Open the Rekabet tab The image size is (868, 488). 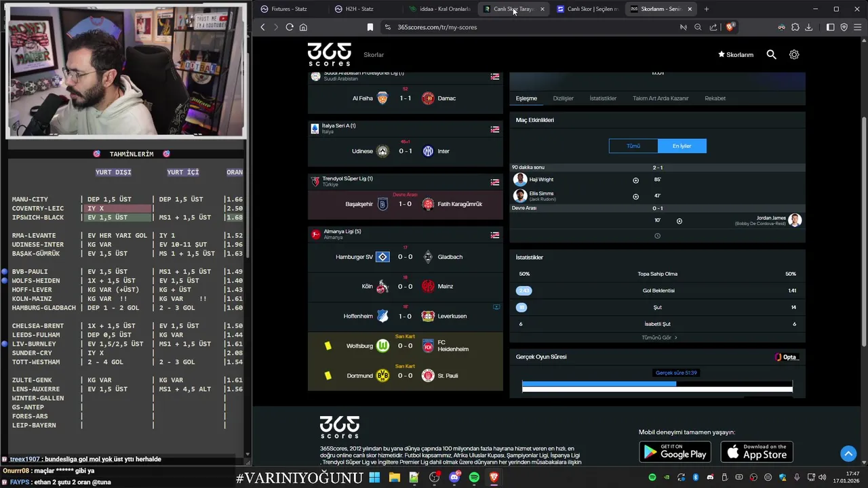coord(715,98)
